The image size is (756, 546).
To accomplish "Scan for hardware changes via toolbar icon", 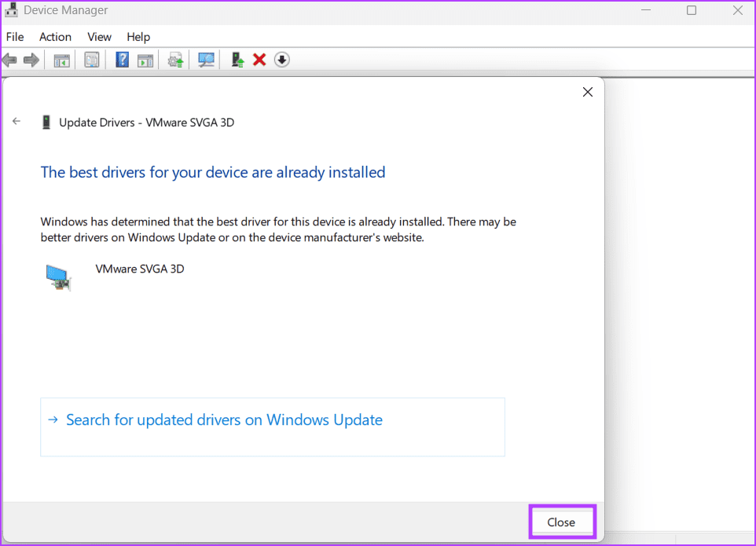I will (205, 60).
